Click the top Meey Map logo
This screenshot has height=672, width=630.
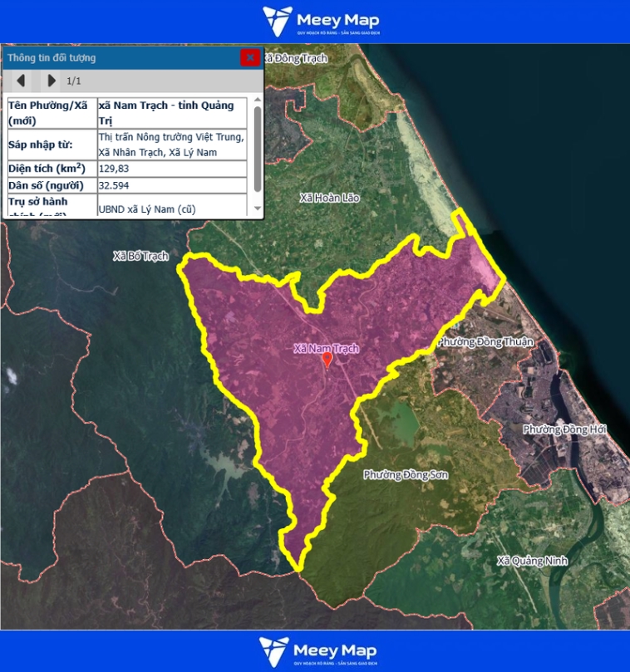point(320,22)
